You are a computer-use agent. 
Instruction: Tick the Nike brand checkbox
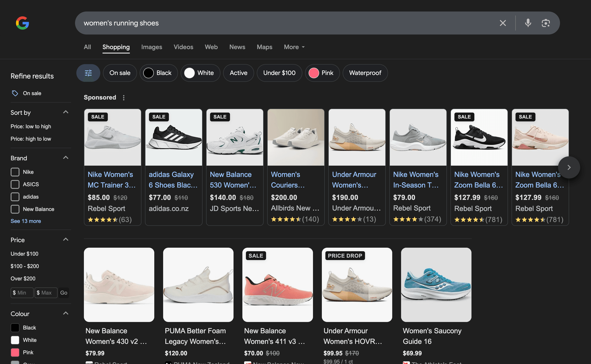point(15,172)
